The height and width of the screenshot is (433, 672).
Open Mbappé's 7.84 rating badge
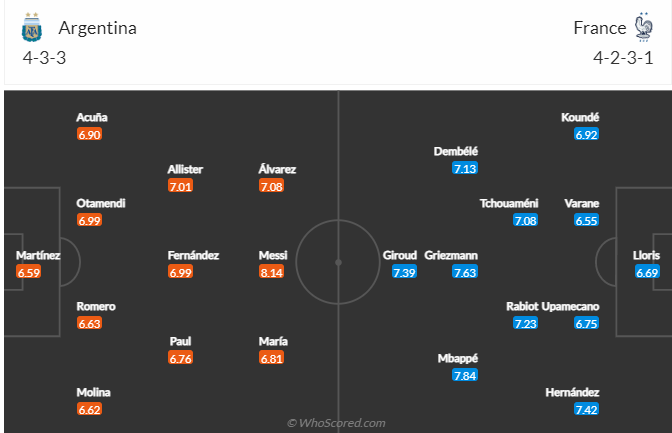click(x=465, y=376)
